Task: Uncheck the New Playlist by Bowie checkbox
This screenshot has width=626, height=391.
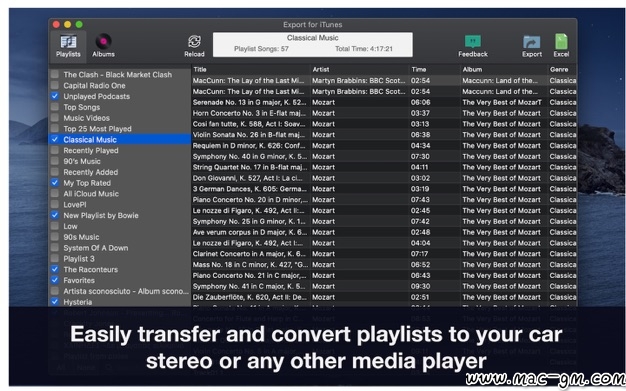Action: pyautogui.click(x=55, y=215)
